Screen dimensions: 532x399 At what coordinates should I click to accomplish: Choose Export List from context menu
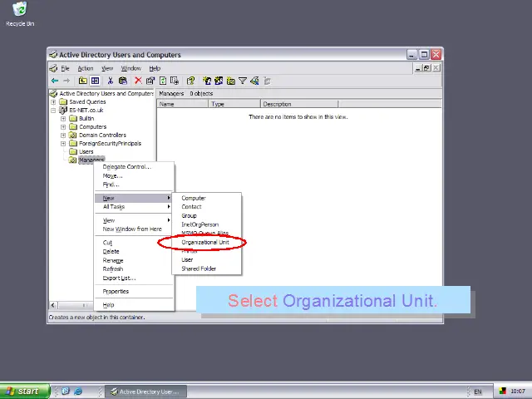[134, 278]
